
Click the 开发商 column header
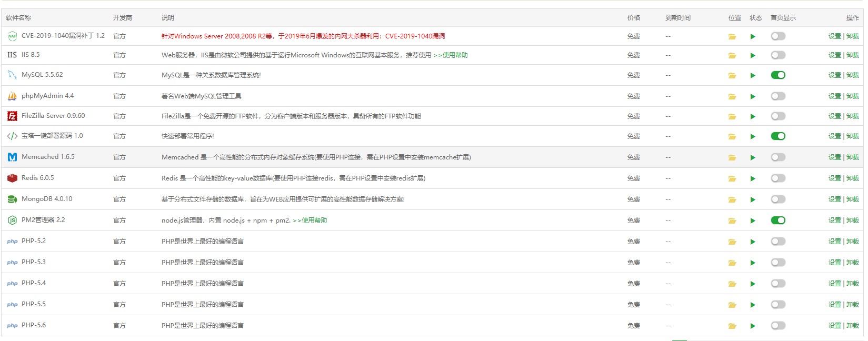pyautogui.click(x=123, y=18)
